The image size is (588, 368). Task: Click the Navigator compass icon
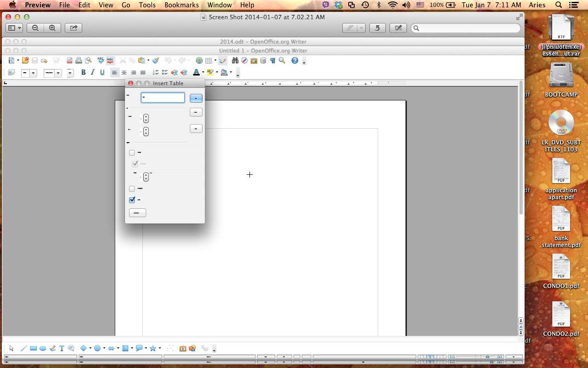(244, 60)
